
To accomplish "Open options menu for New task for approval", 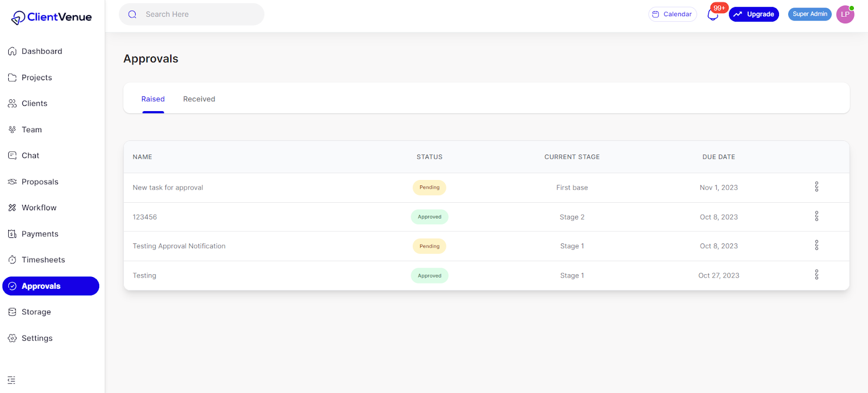I will tap(816, 187).
